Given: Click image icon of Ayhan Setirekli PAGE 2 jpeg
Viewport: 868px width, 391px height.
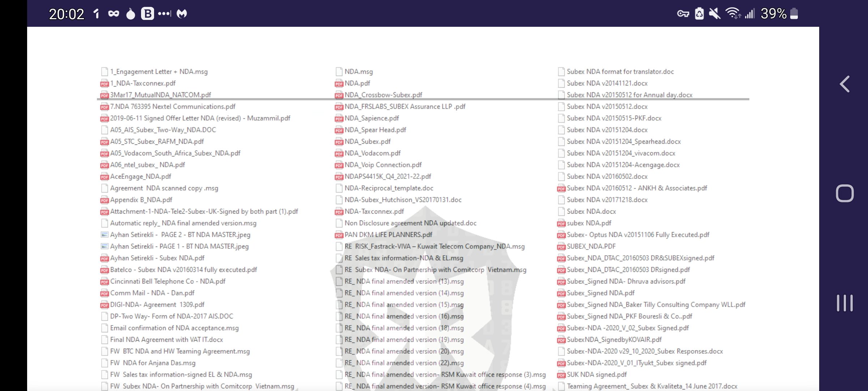Looking at the screenshot, I should point(105,235).
